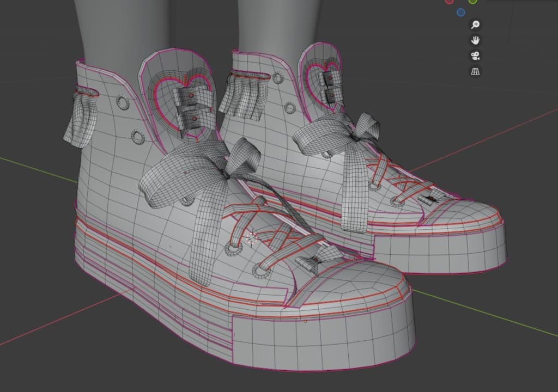This screenshot has width=558, height=392.
Task: Click the 3D cursor on the front shoe
Action: coord(252,237)
